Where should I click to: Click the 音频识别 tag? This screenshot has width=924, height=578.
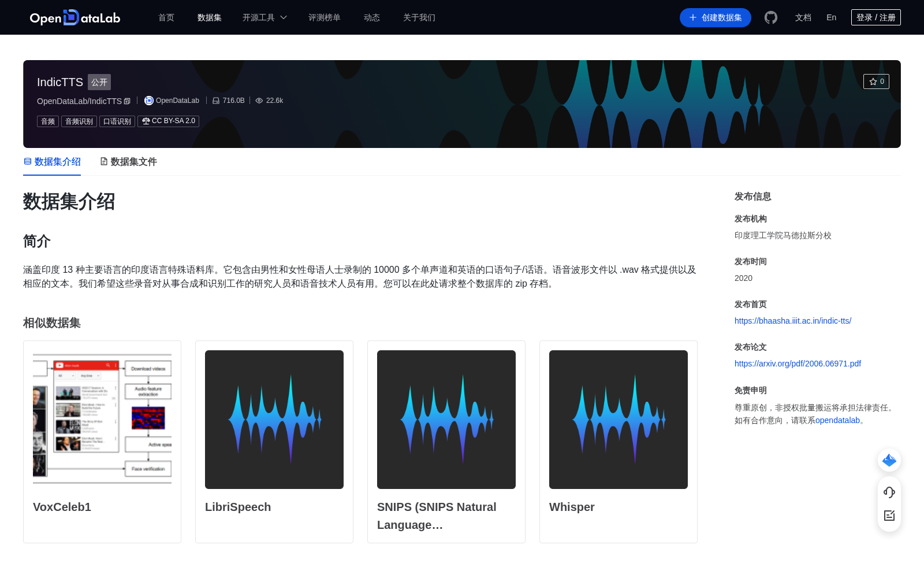[x=79, y=121]
